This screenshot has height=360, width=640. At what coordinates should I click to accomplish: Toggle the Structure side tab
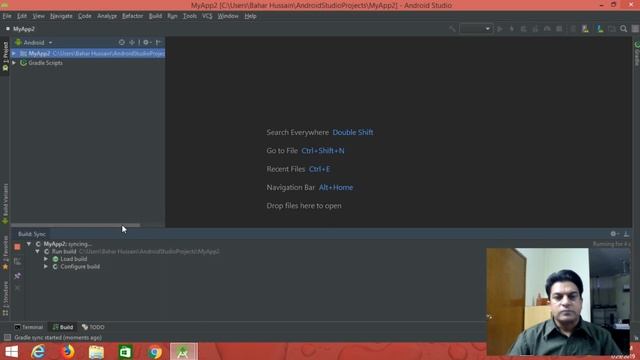point(5,298)
